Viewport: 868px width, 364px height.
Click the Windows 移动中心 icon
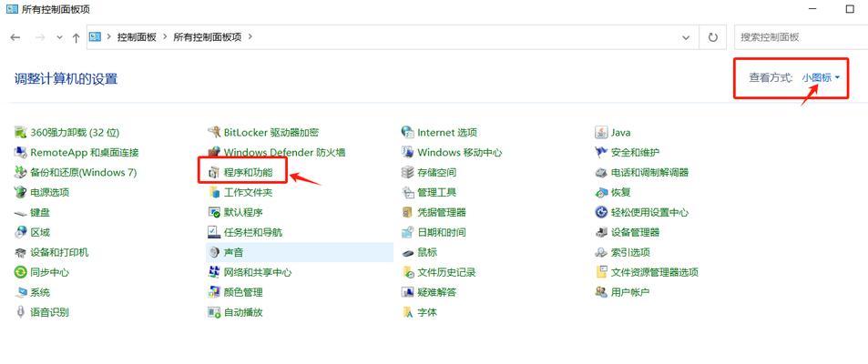click(x=407, y=153)
